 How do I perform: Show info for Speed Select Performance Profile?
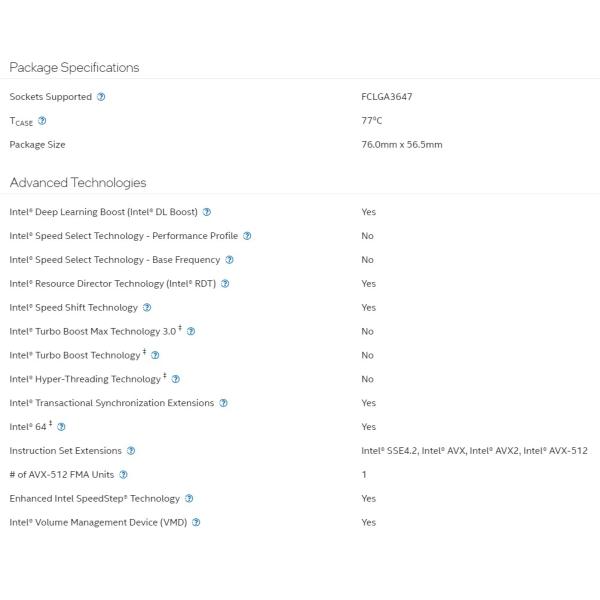point(247,236)
